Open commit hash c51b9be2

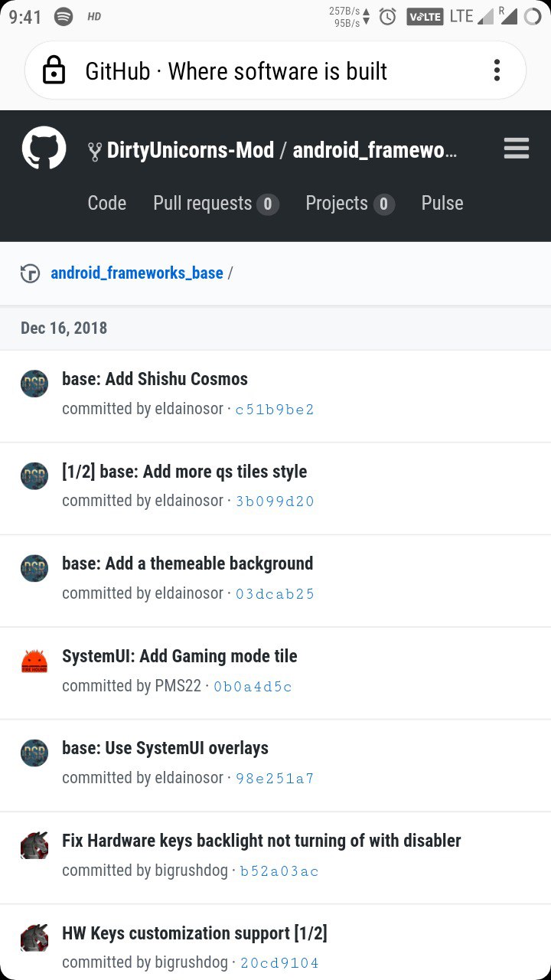[x=275, y=410]
